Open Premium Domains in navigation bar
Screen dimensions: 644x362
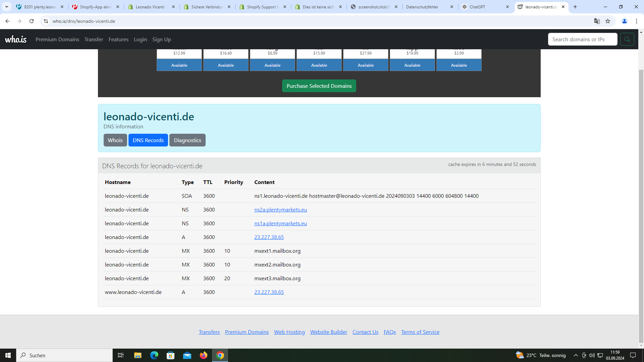(57, 39)
